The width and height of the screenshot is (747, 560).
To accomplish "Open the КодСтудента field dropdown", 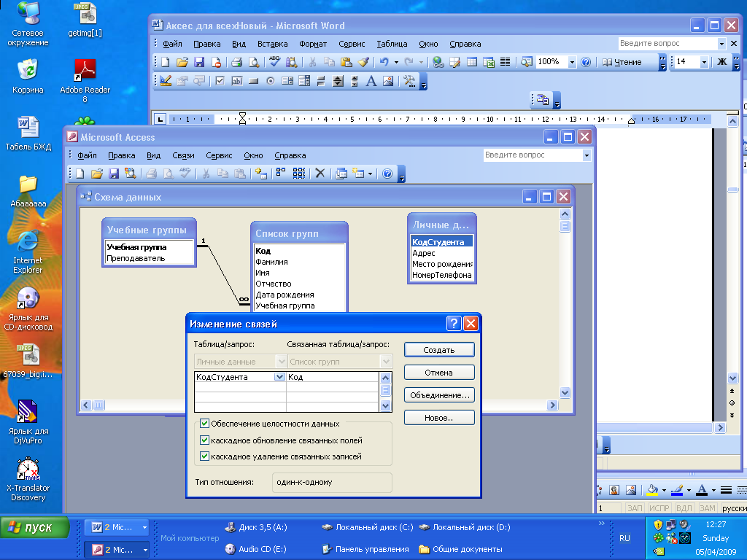I will point(279,377).
